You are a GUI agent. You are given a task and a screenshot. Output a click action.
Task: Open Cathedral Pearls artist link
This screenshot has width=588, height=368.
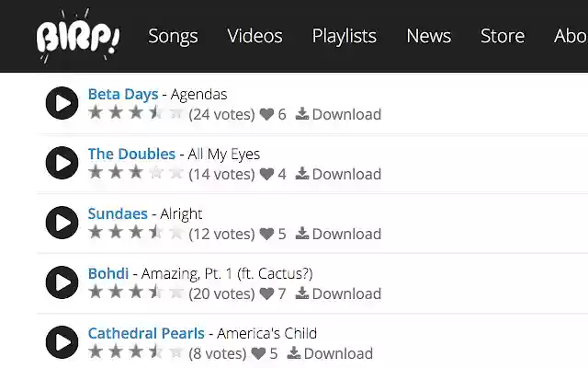[x=146, y=333]
